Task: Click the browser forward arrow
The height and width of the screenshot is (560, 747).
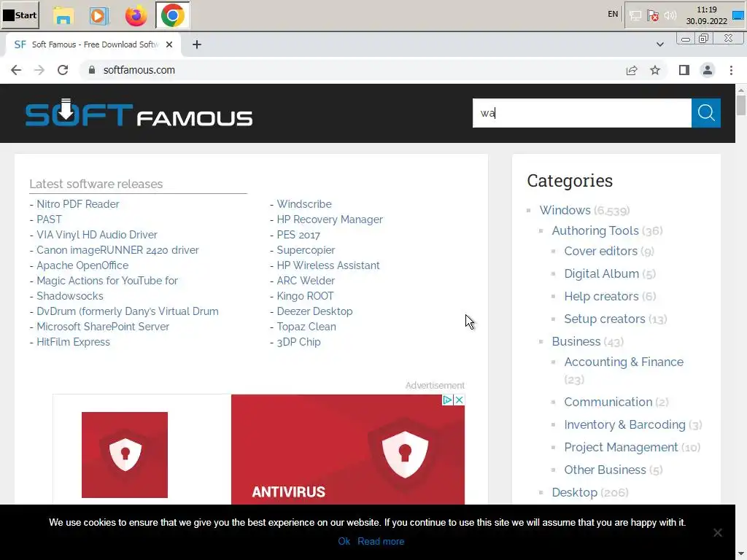Action: point(39,70)
